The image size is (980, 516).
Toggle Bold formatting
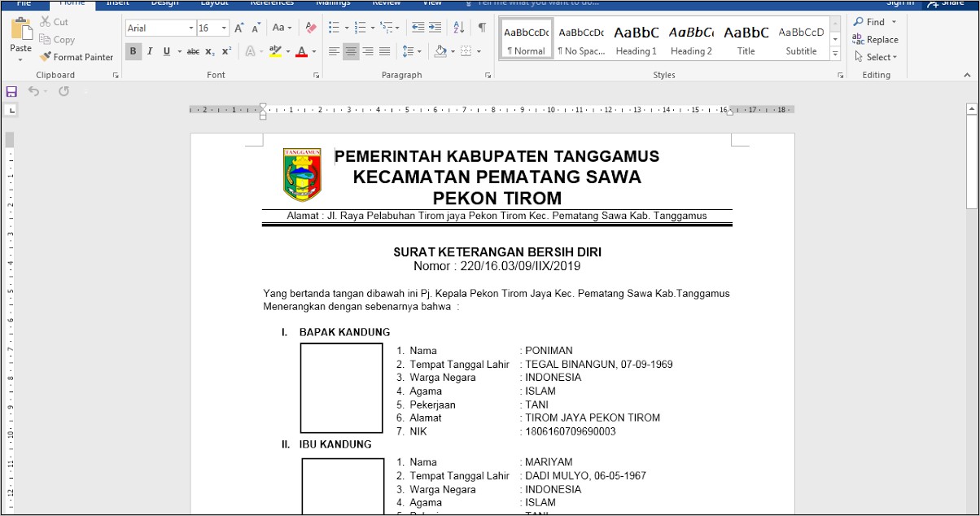click(x=133, y=51)
